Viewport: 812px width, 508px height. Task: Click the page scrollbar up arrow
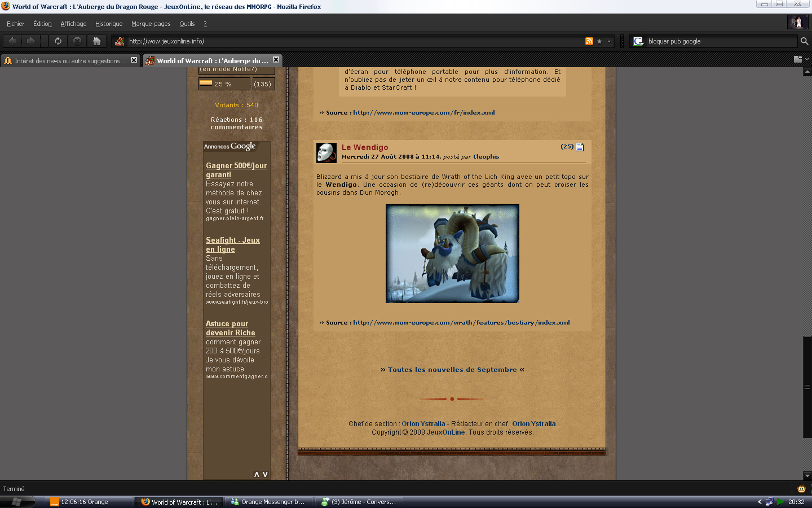coord(807,73)
